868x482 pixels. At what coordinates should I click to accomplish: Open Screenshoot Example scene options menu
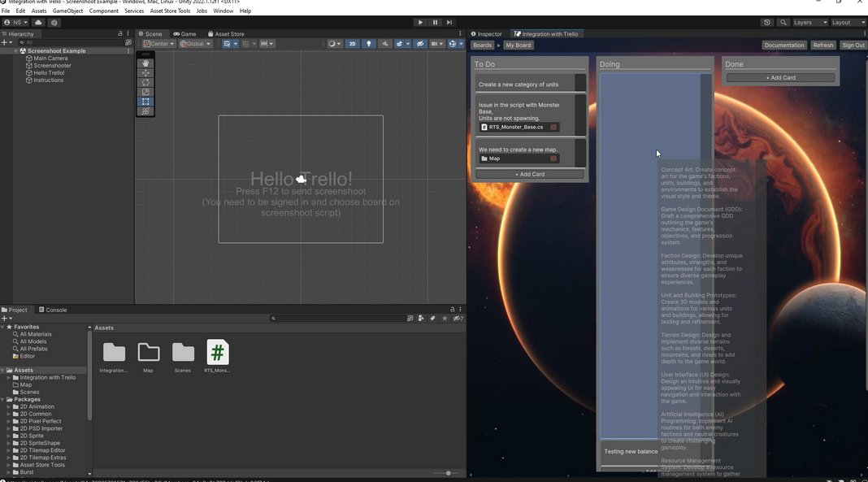click(x=128, y=51)
